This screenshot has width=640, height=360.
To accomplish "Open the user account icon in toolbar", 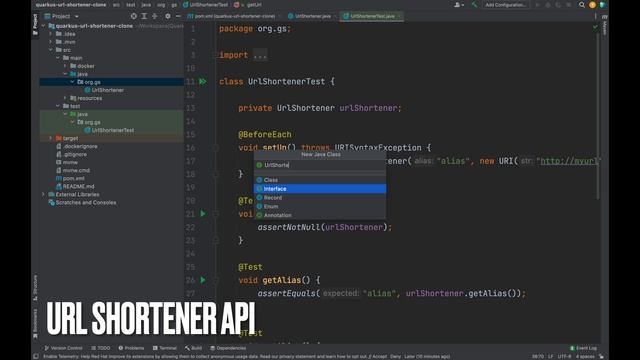I will point(459,5).
